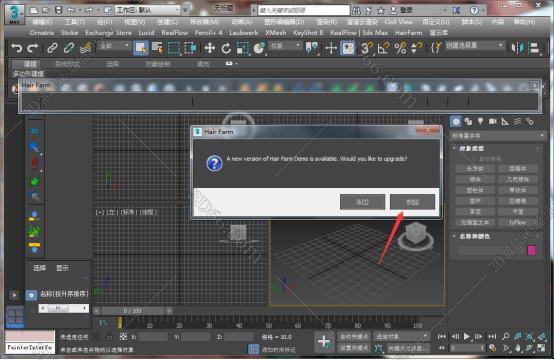Click the right button in Hair Farm dialog

tap(412, 202)
